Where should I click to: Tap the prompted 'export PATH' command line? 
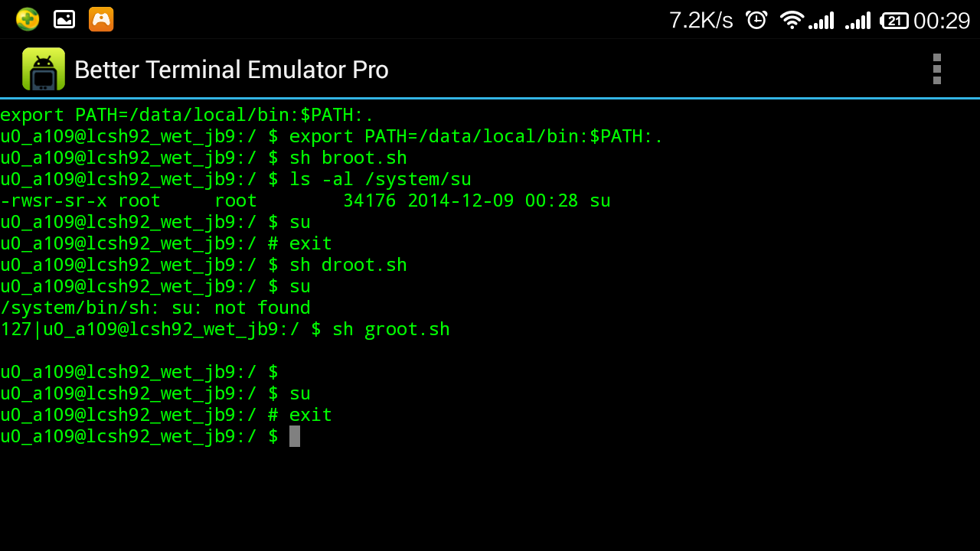pos(332,136)
